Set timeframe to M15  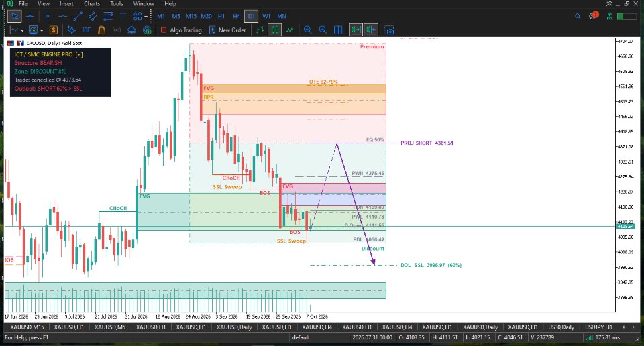coord(191,16)
